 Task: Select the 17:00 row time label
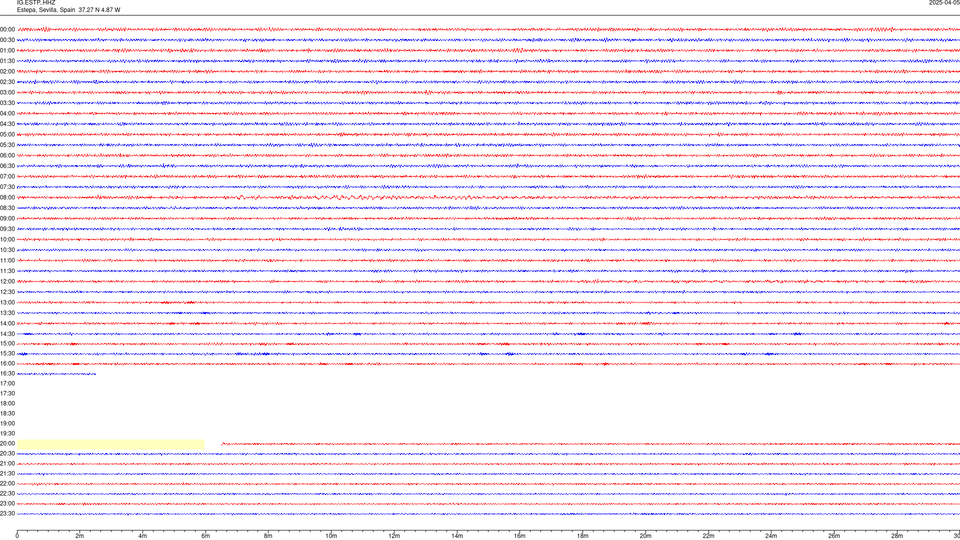[7, 383]
